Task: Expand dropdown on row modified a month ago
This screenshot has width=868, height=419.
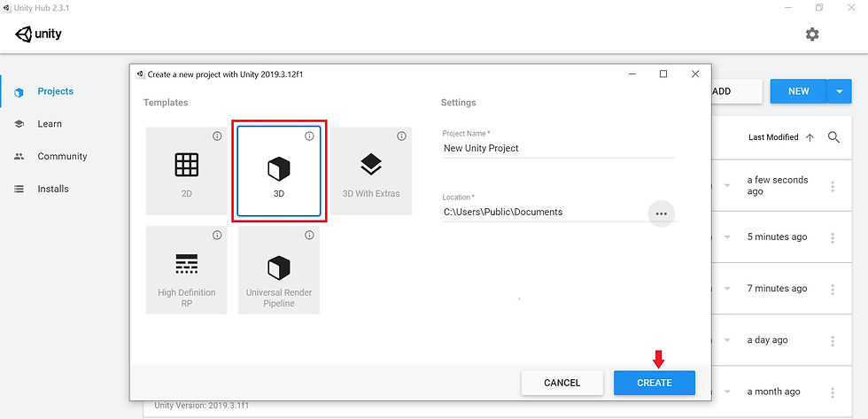Action: point(727,392)
